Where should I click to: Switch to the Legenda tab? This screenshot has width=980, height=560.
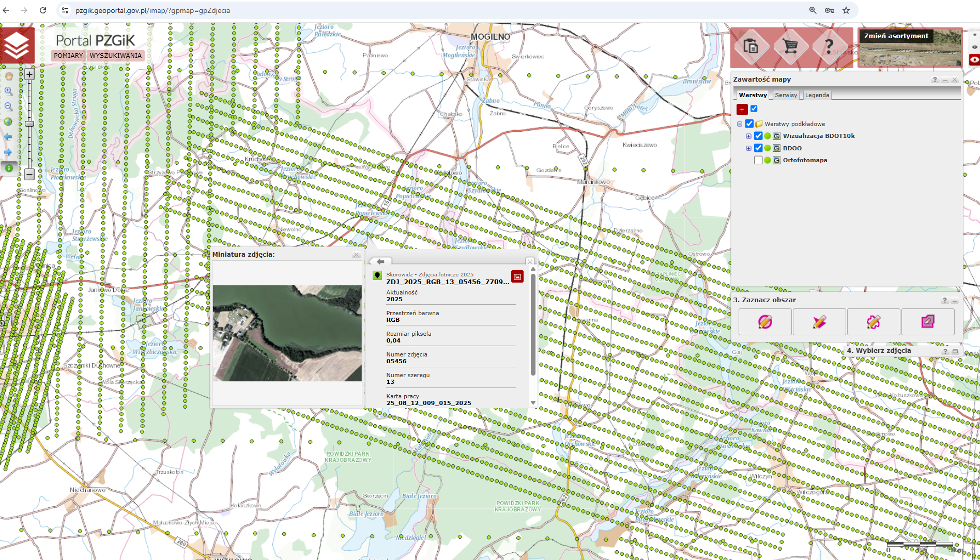pos(817,95)
